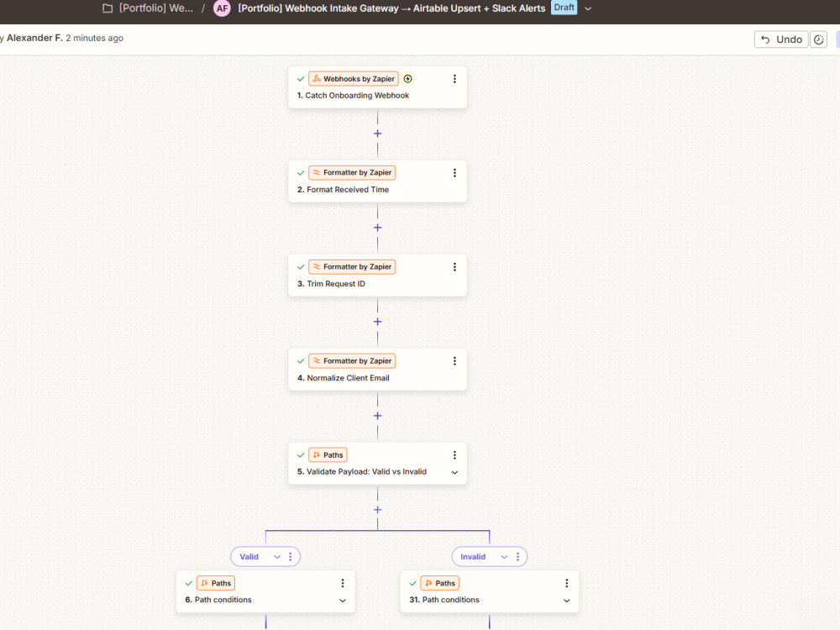Viewport: 840px width, 630px height.
Task: Open three-dot menu on Normalize Client Email step
Action: (454, 361)
